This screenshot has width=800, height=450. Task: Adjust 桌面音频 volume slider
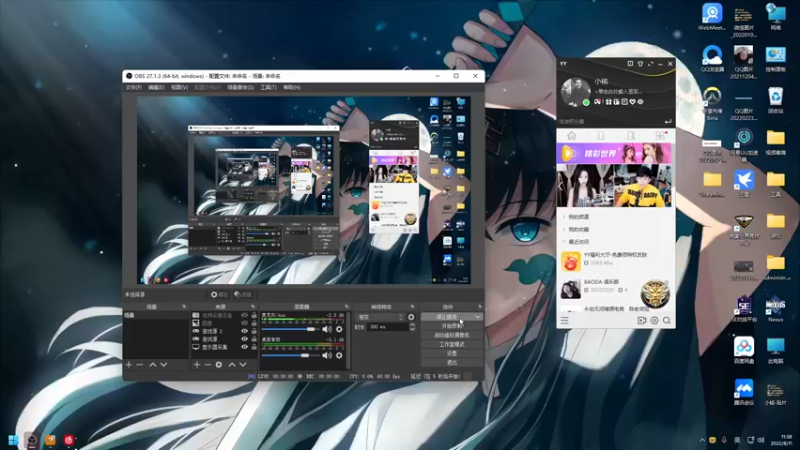point(289,355)
